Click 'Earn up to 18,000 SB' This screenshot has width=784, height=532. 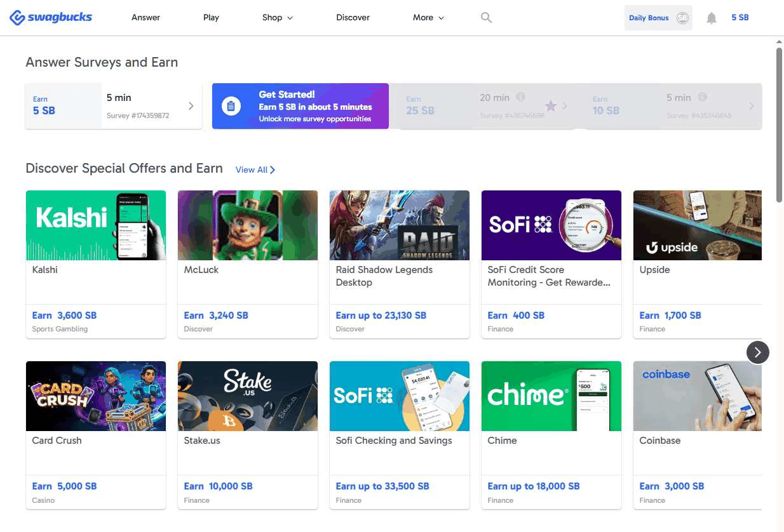click(534, 486)
